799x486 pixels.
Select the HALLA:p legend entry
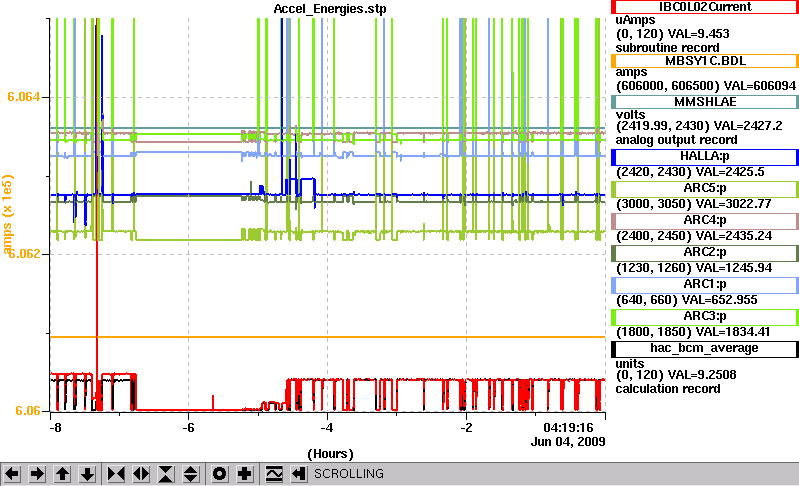705,156
